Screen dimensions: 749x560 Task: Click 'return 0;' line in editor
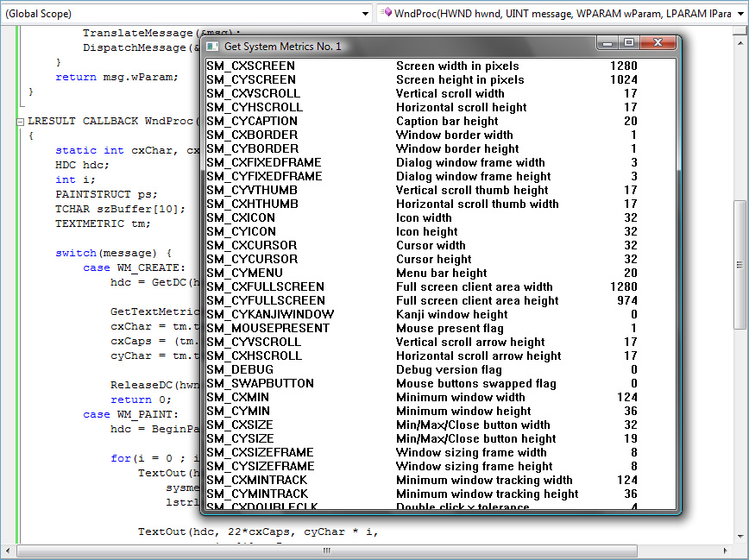pos(141,400)
